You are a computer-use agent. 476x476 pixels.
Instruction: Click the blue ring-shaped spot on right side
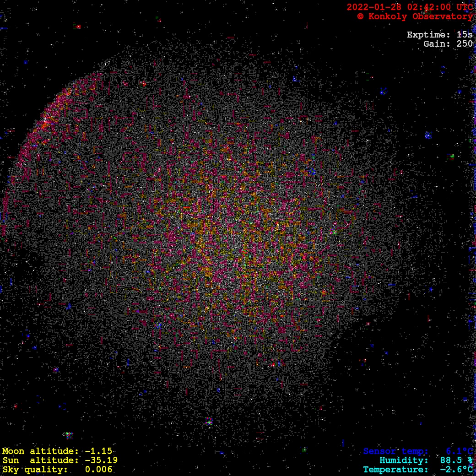[428, 135]
